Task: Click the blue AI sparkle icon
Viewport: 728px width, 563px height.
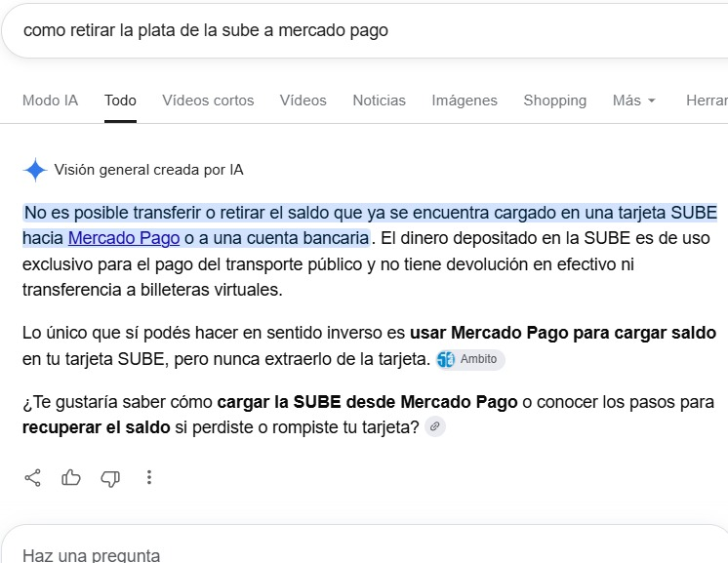Action: pyautogui.click(x=35, y=170)
